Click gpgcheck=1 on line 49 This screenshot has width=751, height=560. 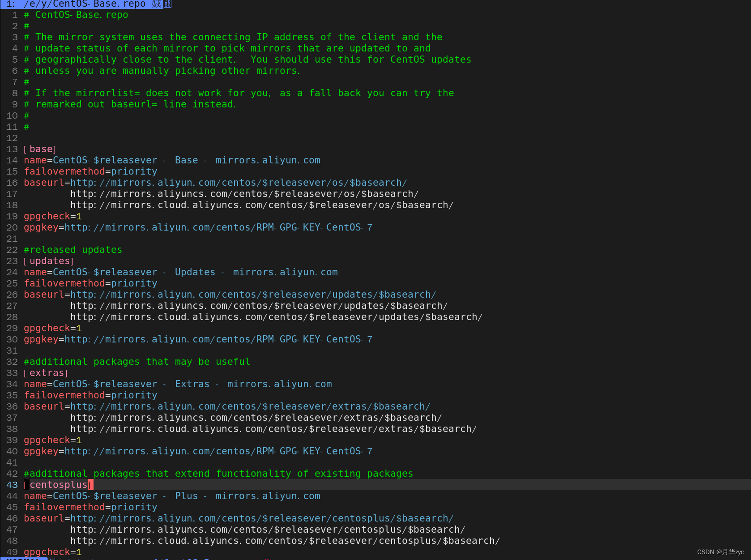pos(53,552)
